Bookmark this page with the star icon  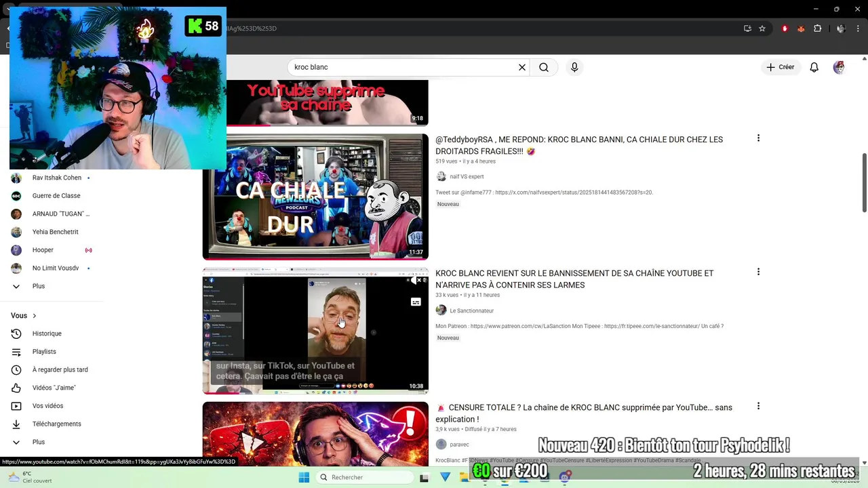[x=762, y=28]
